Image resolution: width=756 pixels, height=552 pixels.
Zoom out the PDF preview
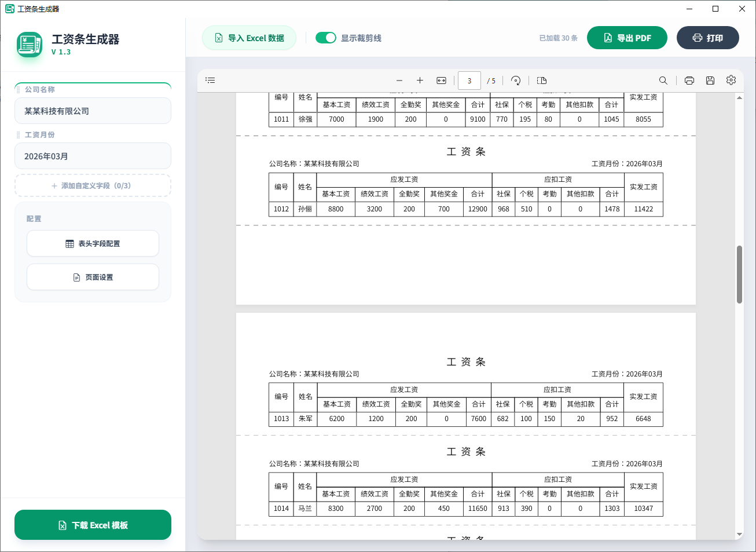(x=399, y=81)
